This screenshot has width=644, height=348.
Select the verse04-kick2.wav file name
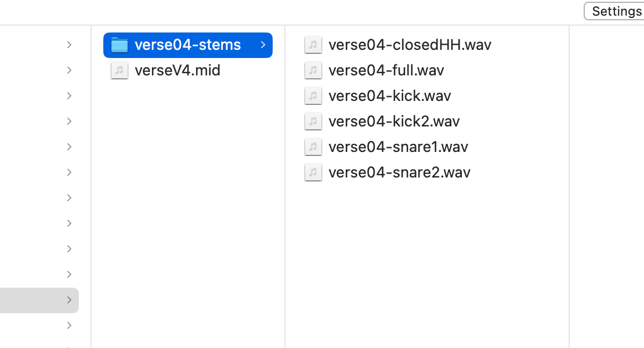coord(394,121)
